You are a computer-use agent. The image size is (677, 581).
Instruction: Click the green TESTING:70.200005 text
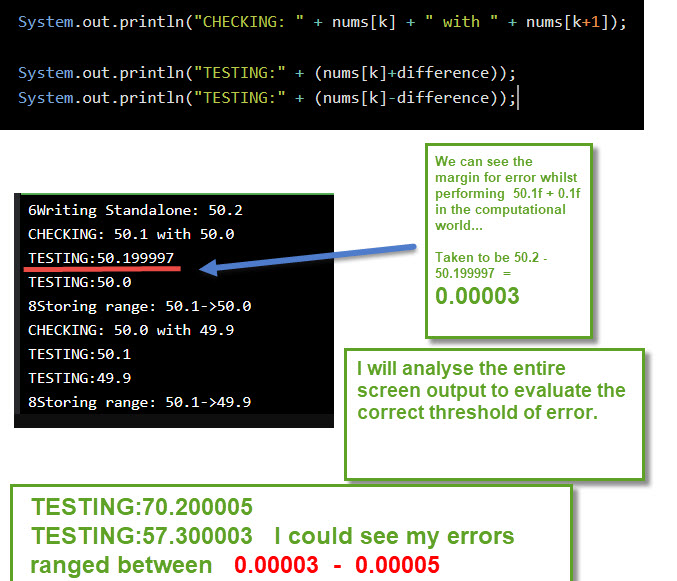point(142,507)
